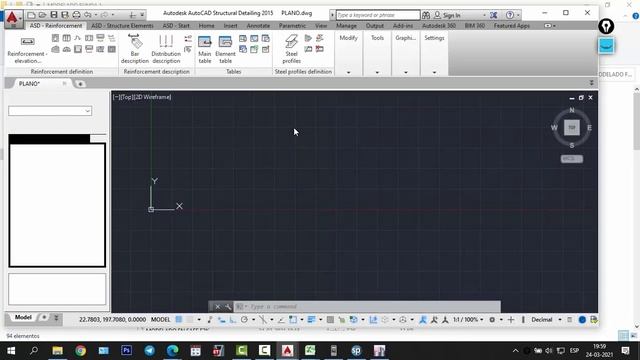Toggle grid display in status bar
640x360 pixels.
pos(179,320)
